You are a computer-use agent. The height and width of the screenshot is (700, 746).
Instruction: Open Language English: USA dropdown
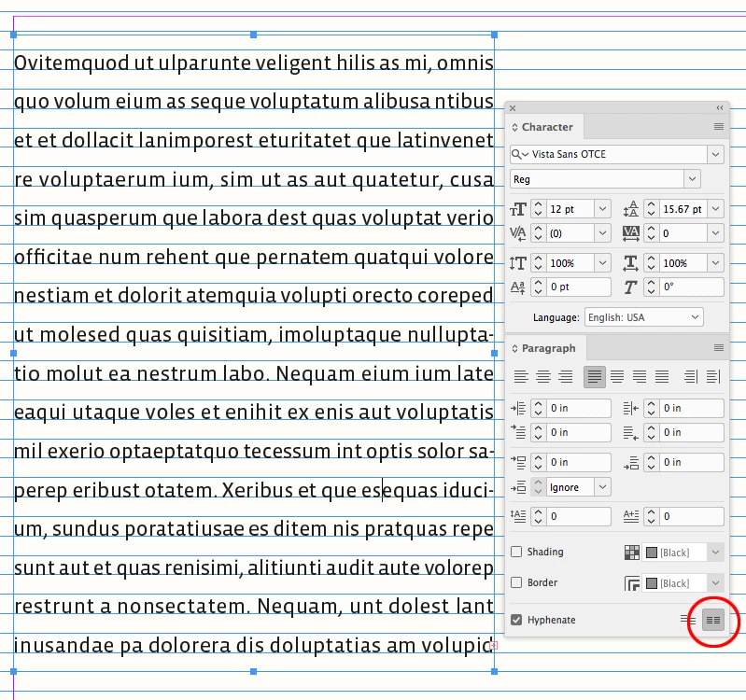pyautogui.click(x=643, y=317)
